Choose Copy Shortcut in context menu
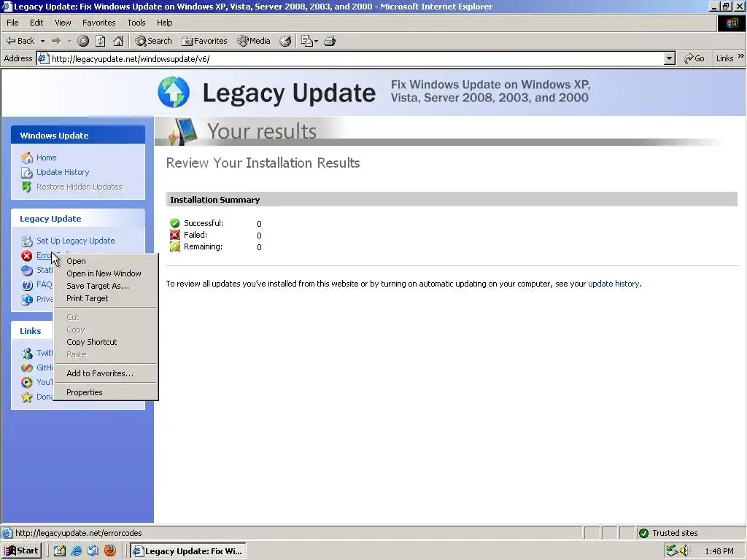This screenshot has height=560, width=747. [106, 342]
